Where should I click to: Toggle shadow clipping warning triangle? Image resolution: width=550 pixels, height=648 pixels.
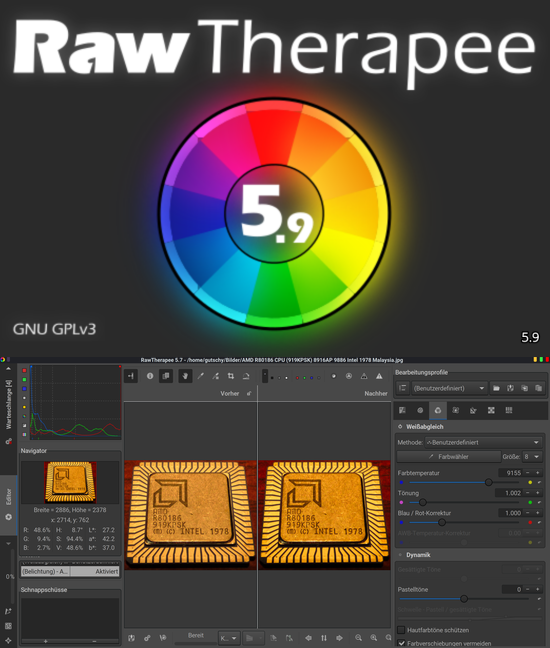(x=364, y=376)
